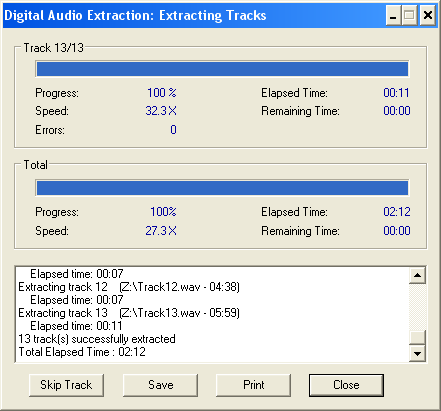Screen dimensions: 441x411
Task: Click the log scrollbar up arrow
Action: (417, 275)
